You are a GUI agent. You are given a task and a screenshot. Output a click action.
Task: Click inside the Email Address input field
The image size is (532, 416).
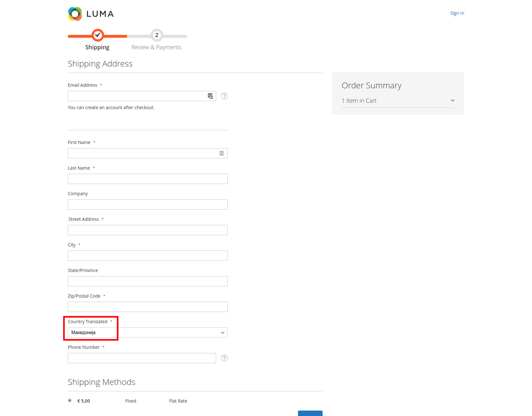pyautogui.click(x=137, y=96)
